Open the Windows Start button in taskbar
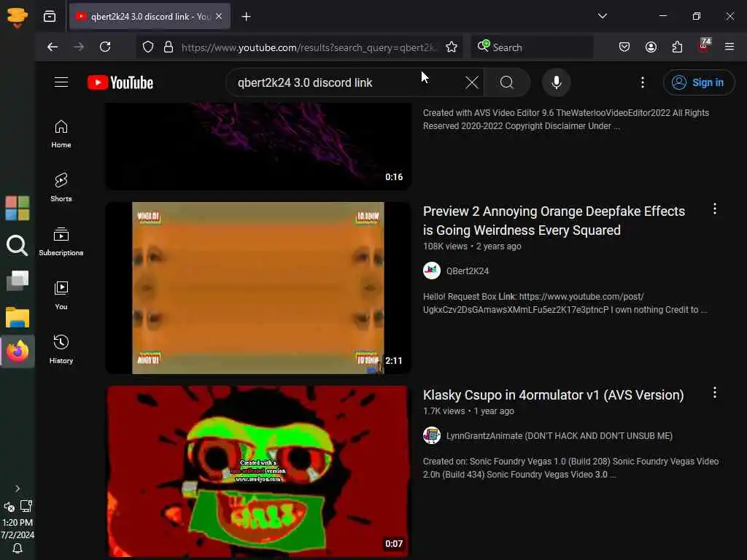The height and width of the screenshot is (560, 747). pyautogui.click(x=18, y=208)
